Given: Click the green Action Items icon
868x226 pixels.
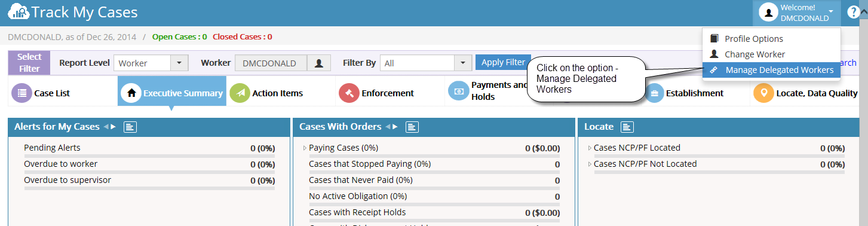Looking at the screenshot, I should coord(240,93).
